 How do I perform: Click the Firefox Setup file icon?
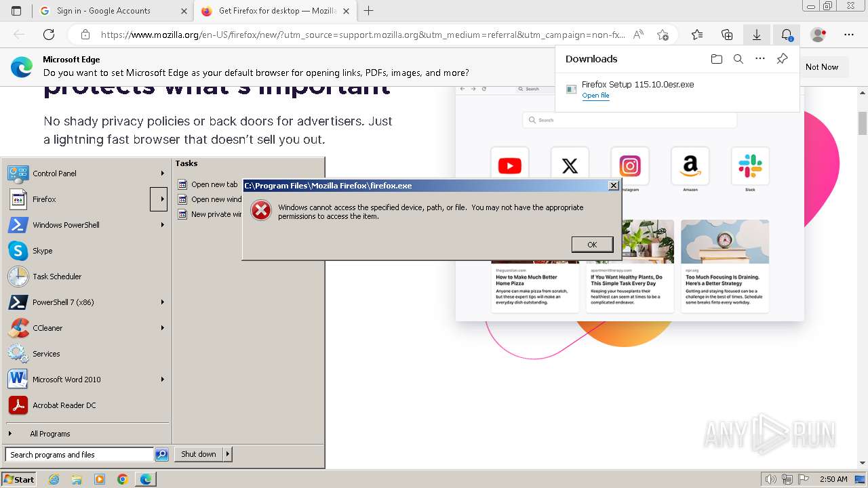[572, 89]
